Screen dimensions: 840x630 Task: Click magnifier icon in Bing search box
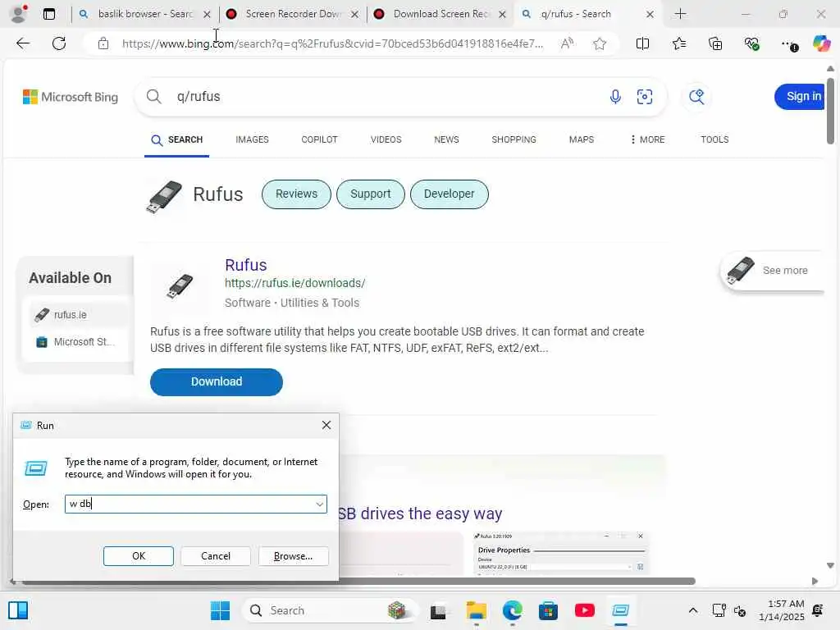pyautogui.click(x=153, y=97)
